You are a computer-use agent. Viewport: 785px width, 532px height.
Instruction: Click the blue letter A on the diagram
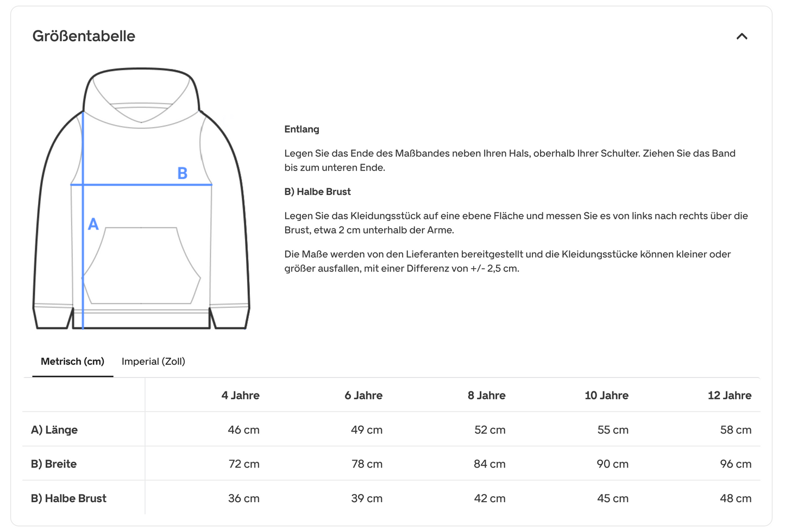(93, 224)
